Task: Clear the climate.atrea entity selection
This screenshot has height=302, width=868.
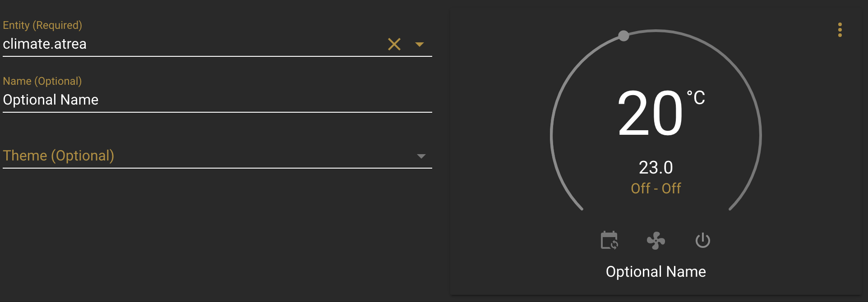Action: pyautogui.click(x=394, y=44)
